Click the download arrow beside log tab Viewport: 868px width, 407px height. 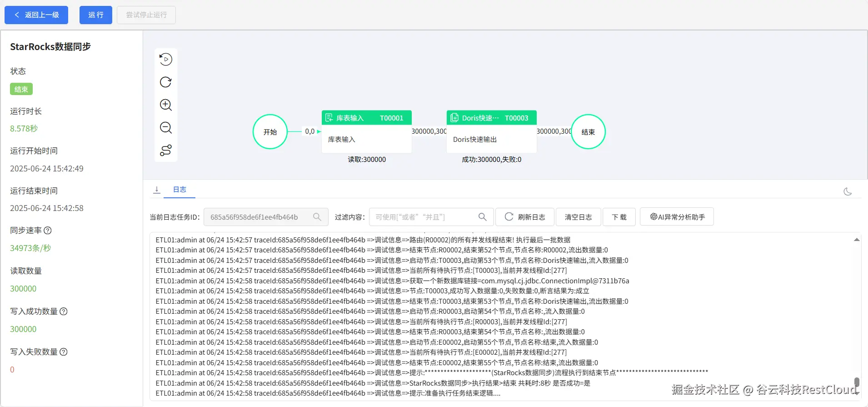[157, 190]
